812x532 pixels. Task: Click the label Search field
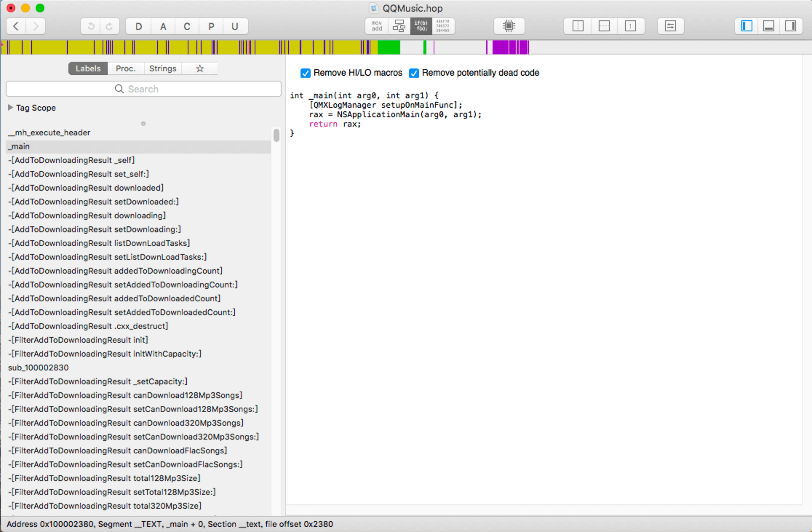click(x=144, y=89)
